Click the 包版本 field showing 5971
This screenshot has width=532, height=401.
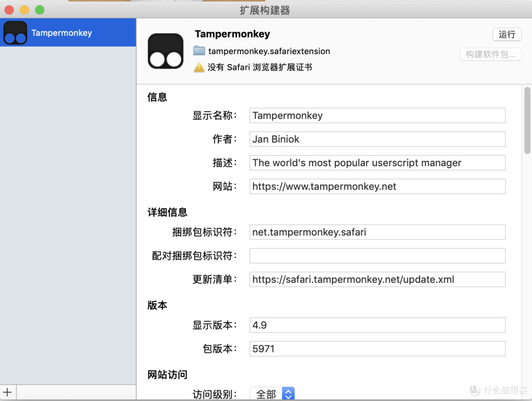pyautogui.click(x=377, y=349)
